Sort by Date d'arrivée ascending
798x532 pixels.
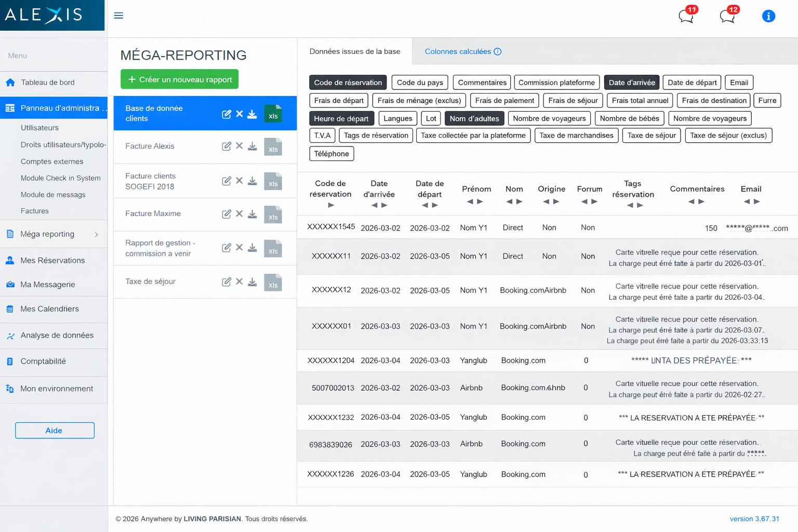pos(375,205)
